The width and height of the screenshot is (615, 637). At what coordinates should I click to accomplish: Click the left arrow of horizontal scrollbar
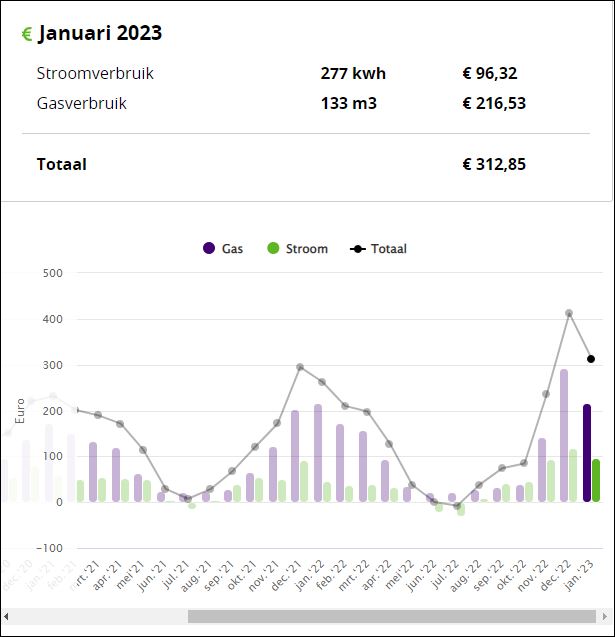pos(7,616)
